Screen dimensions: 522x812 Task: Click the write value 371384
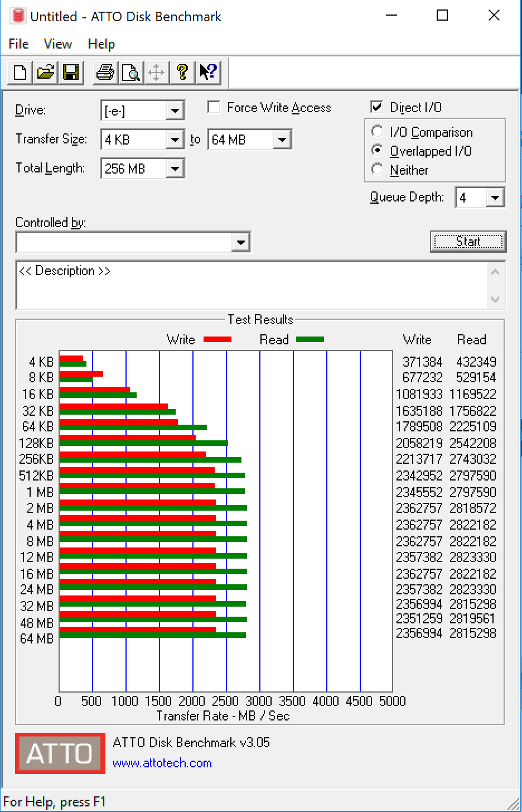click(423, 362)
